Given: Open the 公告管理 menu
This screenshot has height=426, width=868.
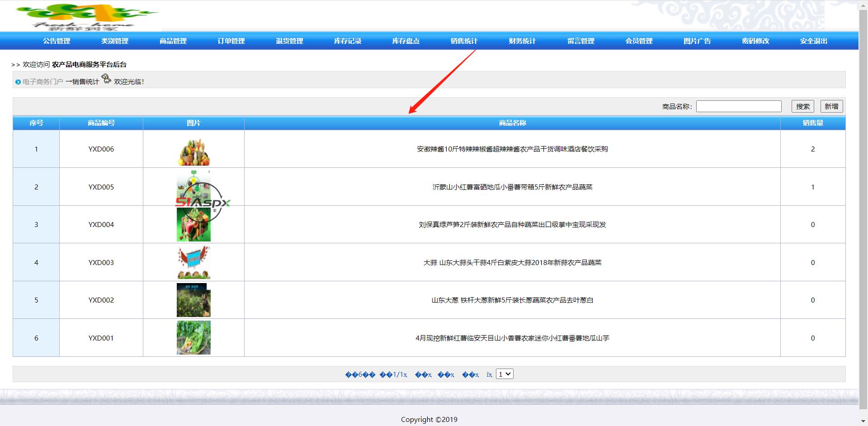Looking at the screenshot, I should [57, 41].
